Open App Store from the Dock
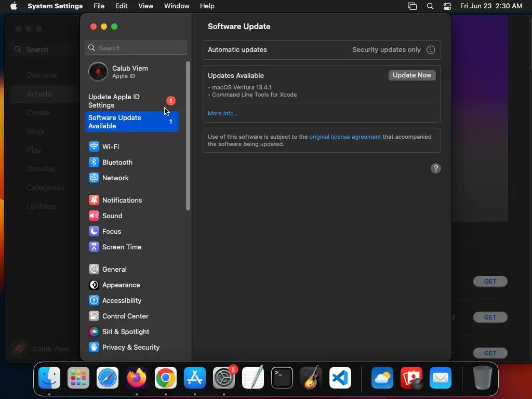Image resolution: width=532 pixels, height=399 pixels. point(195,378)
